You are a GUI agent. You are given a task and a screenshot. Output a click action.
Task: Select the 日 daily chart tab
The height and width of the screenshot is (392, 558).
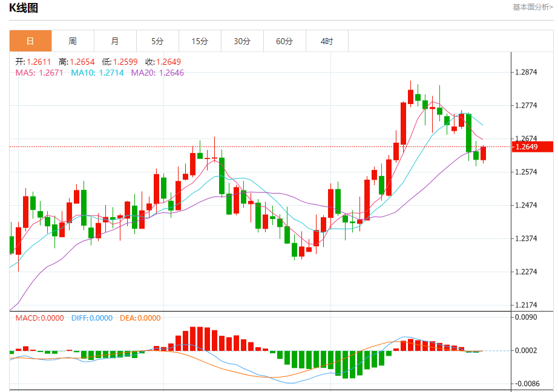31,41
